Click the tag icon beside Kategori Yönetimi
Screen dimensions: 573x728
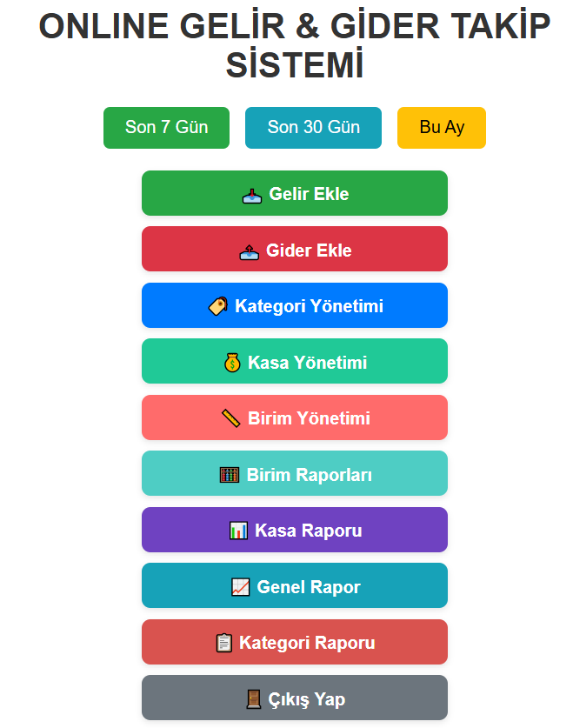pyautogui.click(x=218, y=306)
